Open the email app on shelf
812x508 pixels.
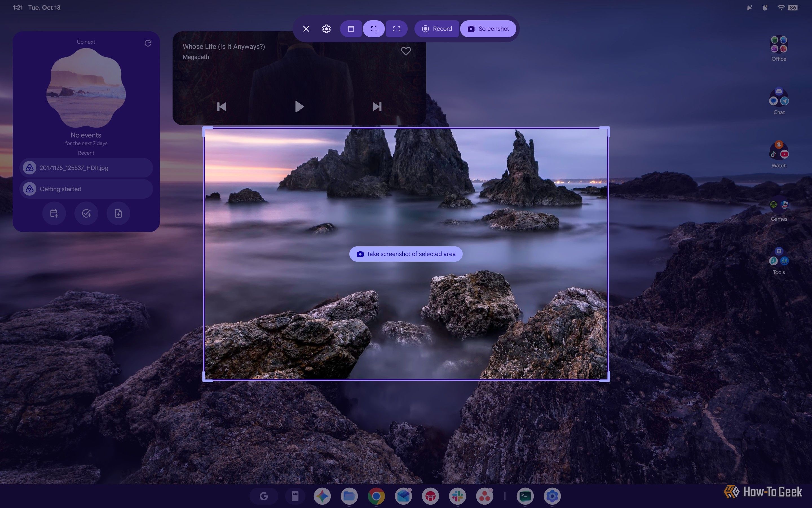(x=403, y=496)
